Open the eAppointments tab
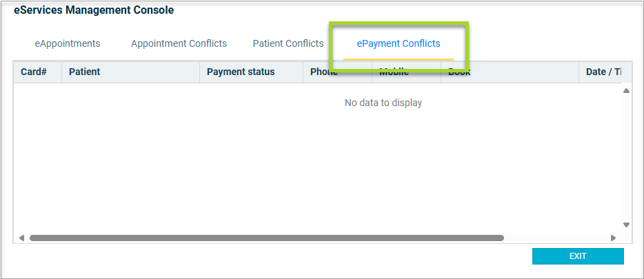Screen dimensions: 644x279 click(x=68, y=43)
